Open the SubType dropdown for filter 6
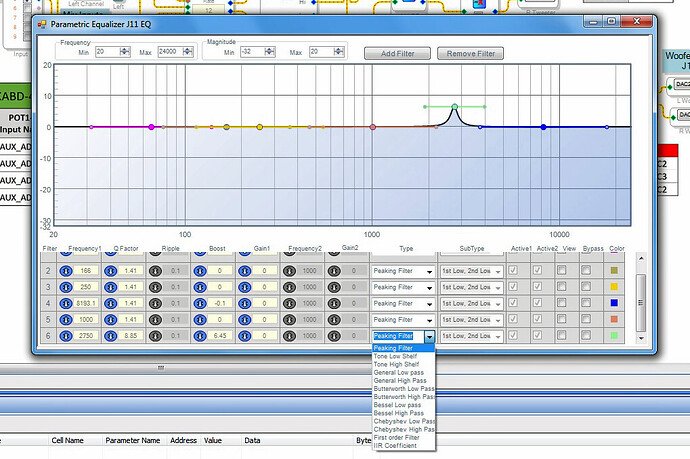Viewport: 690px width, 459px height. (497, 336)
